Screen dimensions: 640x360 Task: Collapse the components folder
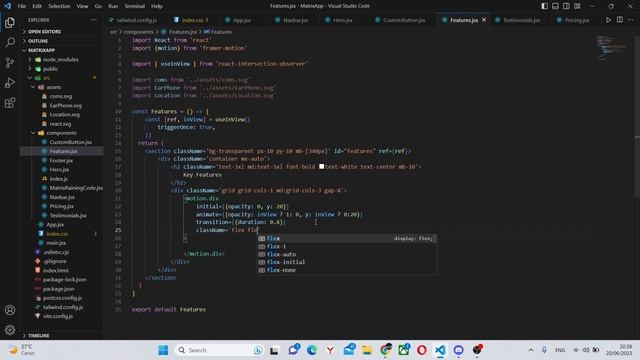[x=61, y=133]
